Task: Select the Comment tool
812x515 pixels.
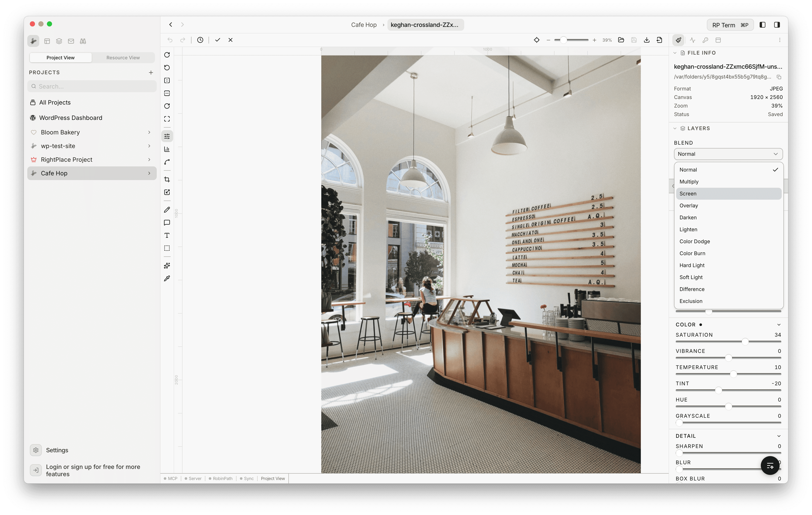Action: point(167,222)
